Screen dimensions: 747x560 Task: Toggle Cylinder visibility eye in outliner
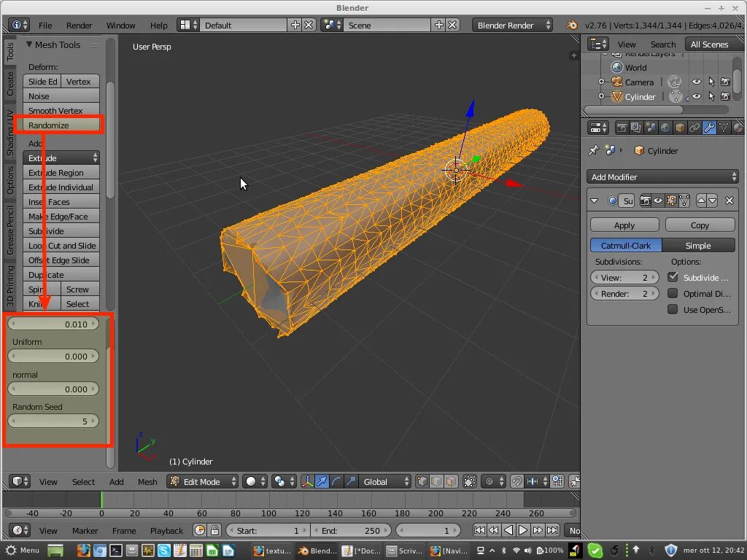pyautogui.click(x=697, y=97)
